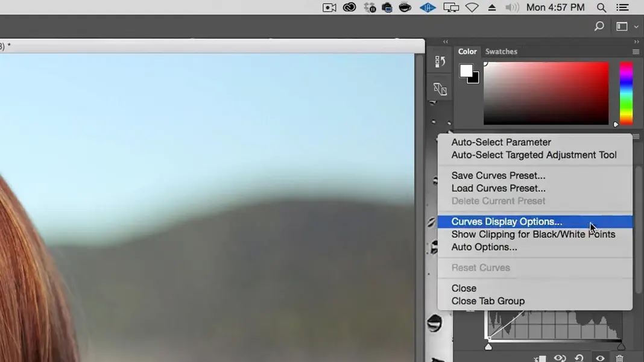Click the eject menu bar icon
The width and height of the screenshot is (644, 362).
coord(491,7)
